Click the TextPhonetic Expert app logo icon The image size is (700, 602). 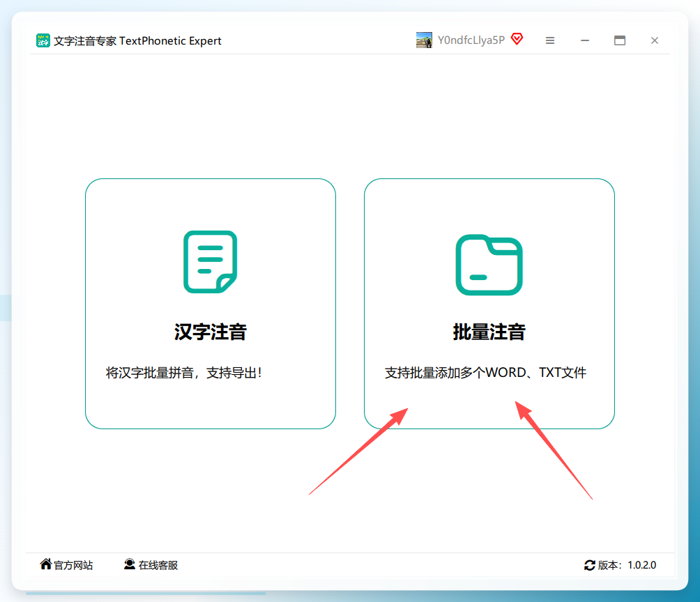pos(43,40)
